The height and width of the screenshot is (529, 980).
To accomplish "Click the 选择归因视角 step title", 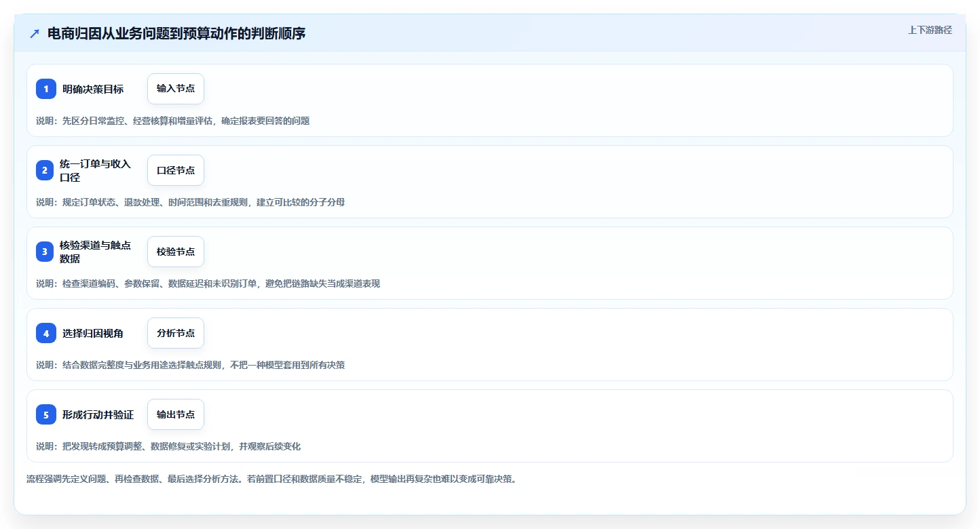I will 93,333.
